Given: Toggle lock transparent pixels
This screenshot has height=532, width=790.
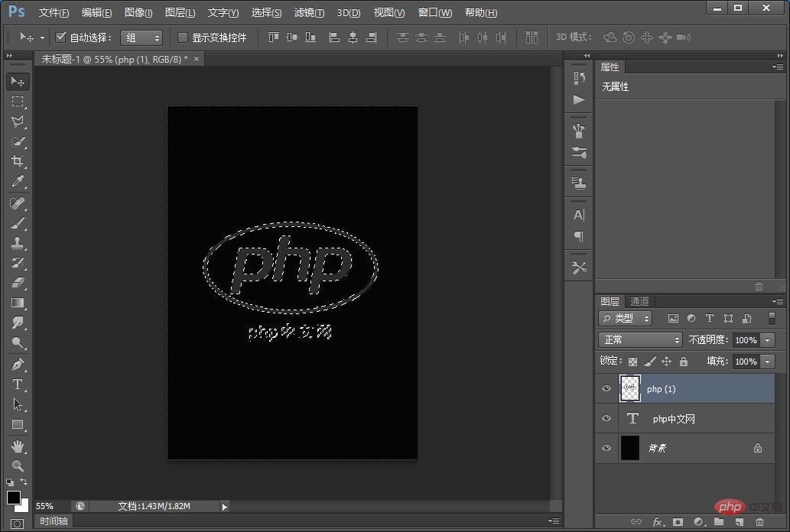Looking at the screenshot, I should pyautogui.click(x=632, y=362).
